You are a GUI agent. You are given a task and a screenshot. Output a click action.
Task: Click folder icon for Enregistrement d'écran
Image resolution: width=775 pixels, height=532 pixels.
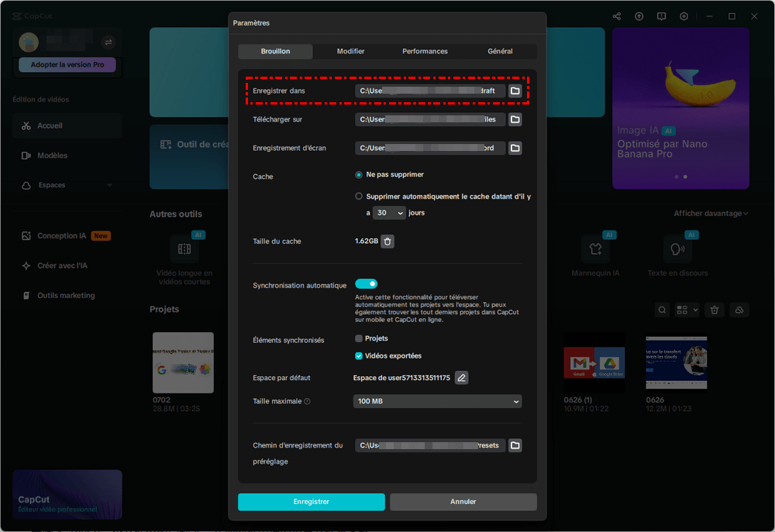(x=515, y=148)
